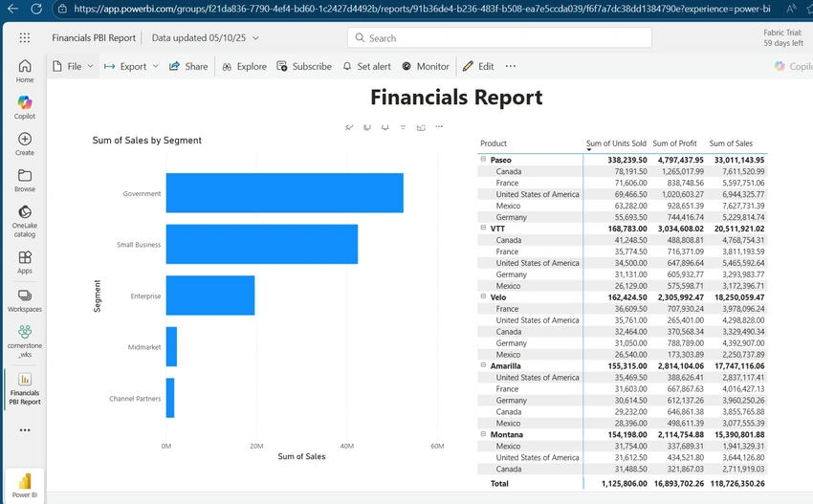
Task: Click the Edit button
Action: [x=478, y=66]
